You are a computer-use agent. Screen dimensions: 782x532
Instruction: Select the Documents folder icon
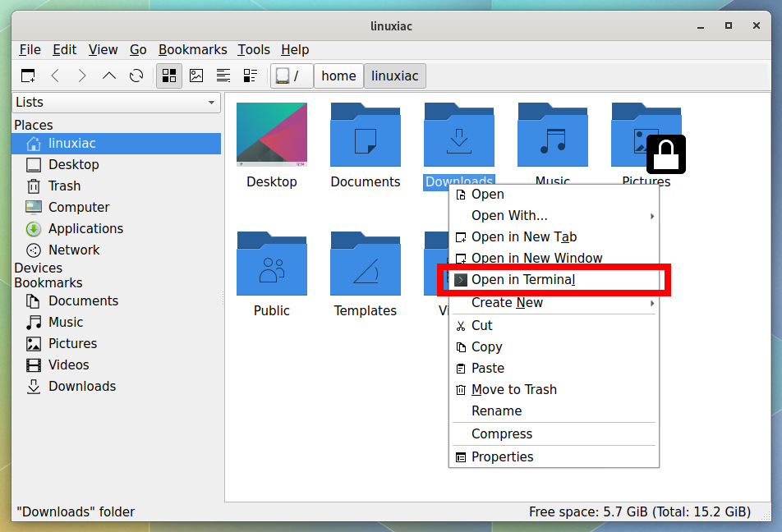pyautogui.click(x=366, y=135)
